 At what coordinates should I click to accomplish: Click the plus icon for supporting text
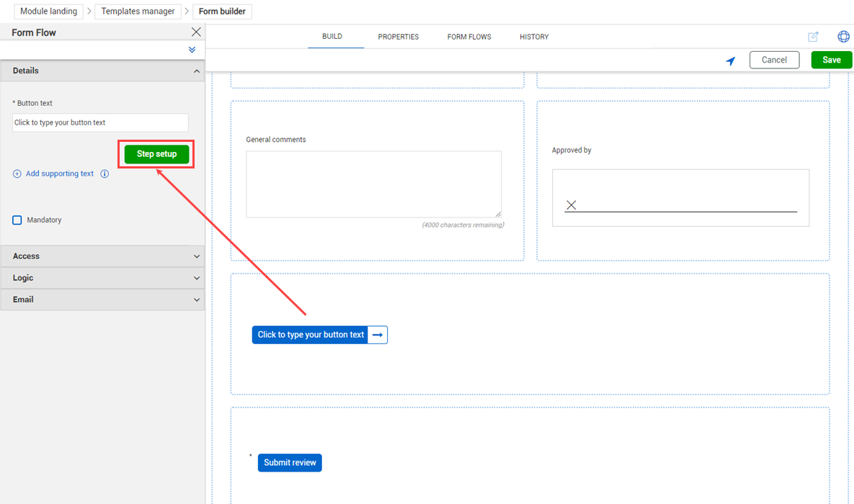pyautogui.click(x=17, y=174)
